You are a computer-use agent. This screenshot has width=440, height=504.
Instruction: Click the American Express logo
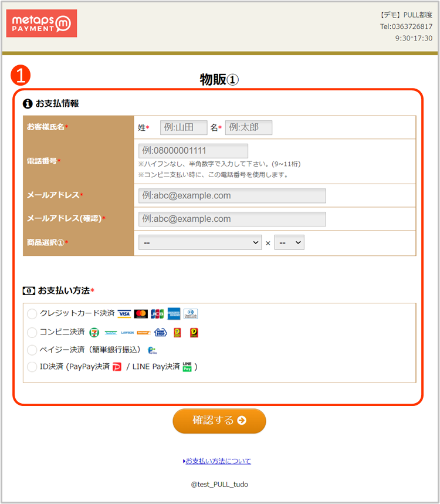(174, 314)
